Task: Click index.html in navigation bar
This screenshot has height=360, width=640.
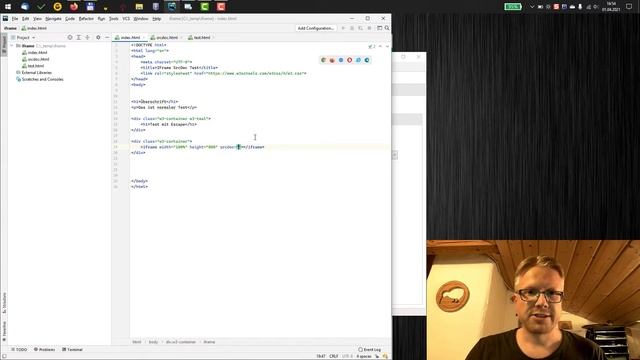Action: pyautogui.click(x=34, y=28)
